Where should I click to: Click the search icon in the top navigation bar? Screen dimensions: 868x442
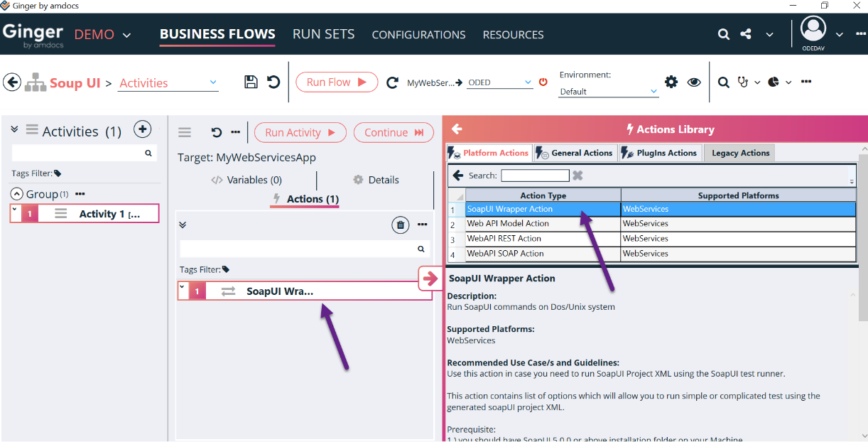pyautogui.click(x=723, y=34)
